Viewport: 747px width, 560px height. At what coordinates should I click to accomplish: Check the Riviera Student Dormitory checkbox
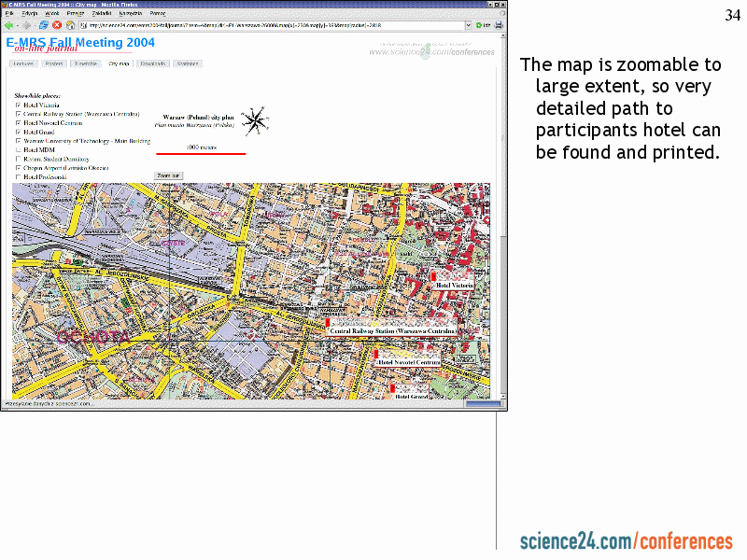18,159
